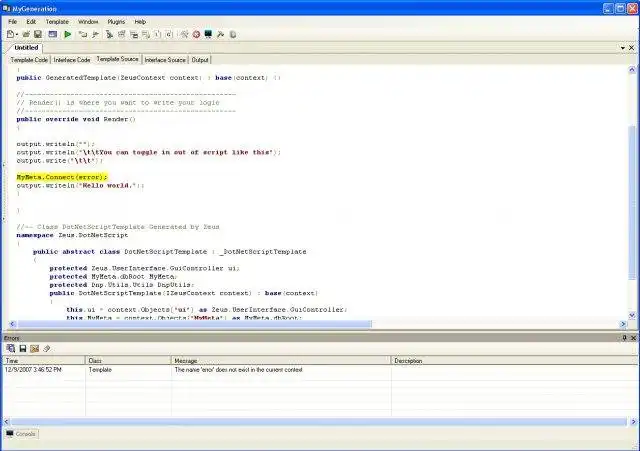Click the code editor scroll up arrow

[632, 70]
